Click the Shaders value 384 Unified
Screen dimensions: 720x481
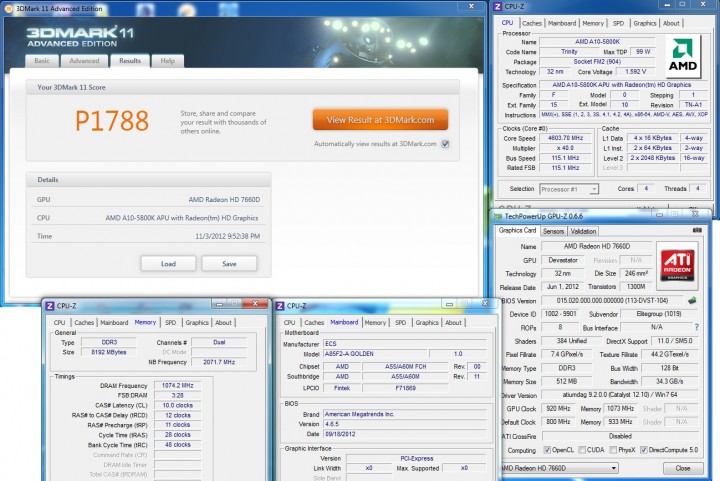tap(571, 341)
